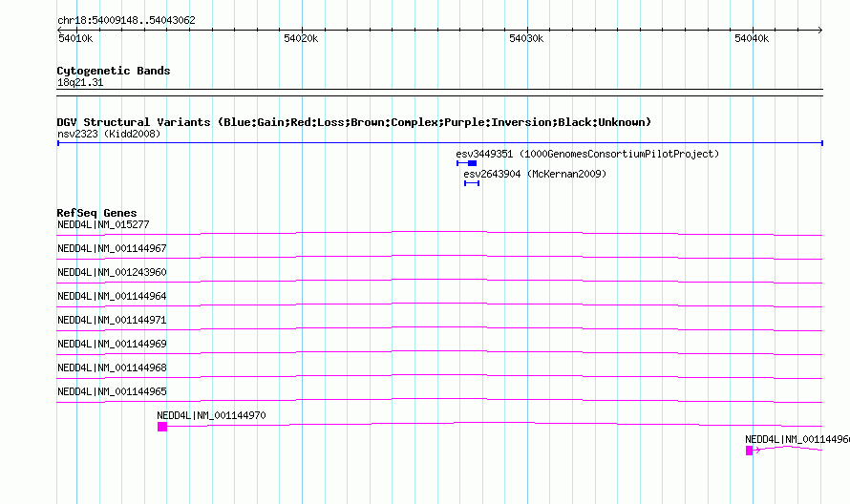
Task: Click the NEDD4L|NM_001144969 transcript label
Action: coord(112,345)
